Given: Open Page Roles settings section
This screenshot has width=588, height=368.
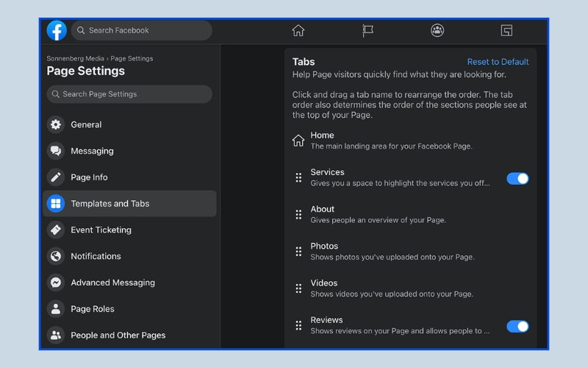Looking at the screenshot, I should tap(93, 309).
